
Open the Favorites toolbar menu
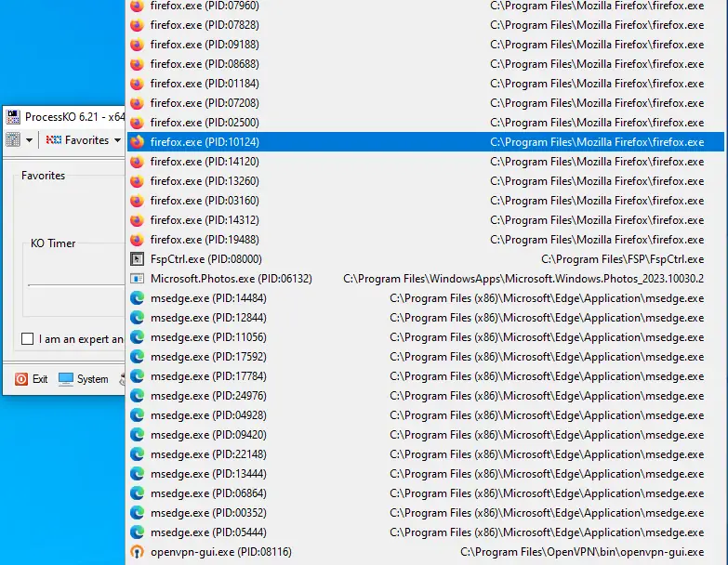coord(83,140)
